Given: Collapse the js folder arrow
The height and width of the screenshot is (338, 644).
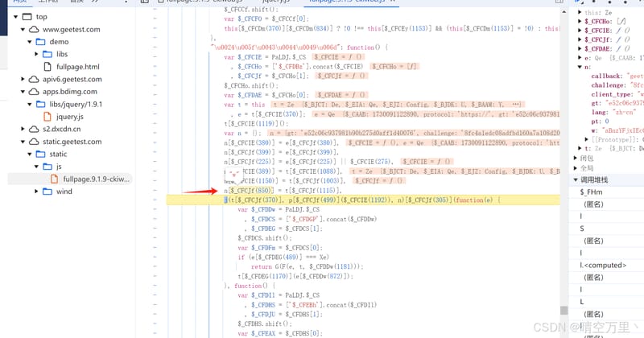Looking at the screenshot, I should click(36, 167).
